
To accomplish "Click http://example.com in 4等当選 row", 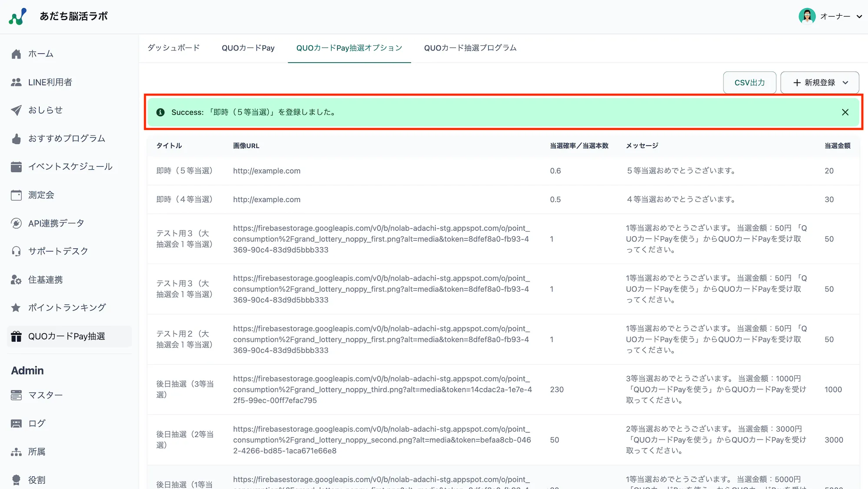I will click(266, 199).
